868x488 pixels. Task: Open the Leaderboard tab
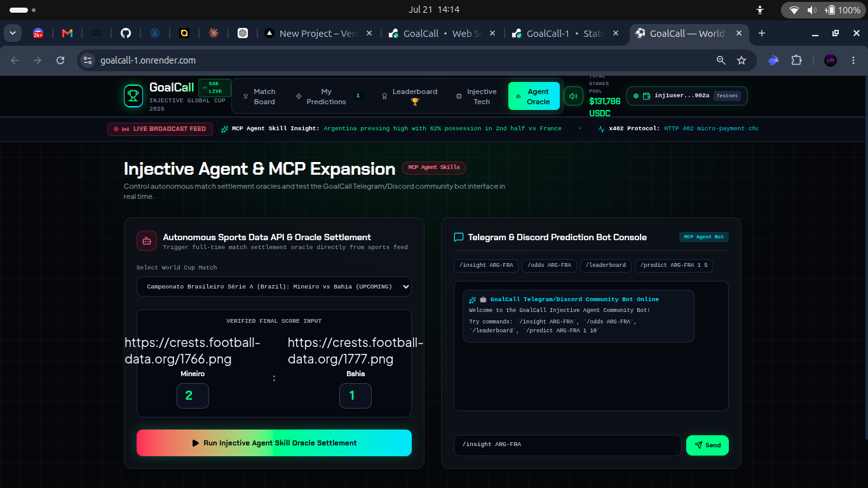point(410,97)
